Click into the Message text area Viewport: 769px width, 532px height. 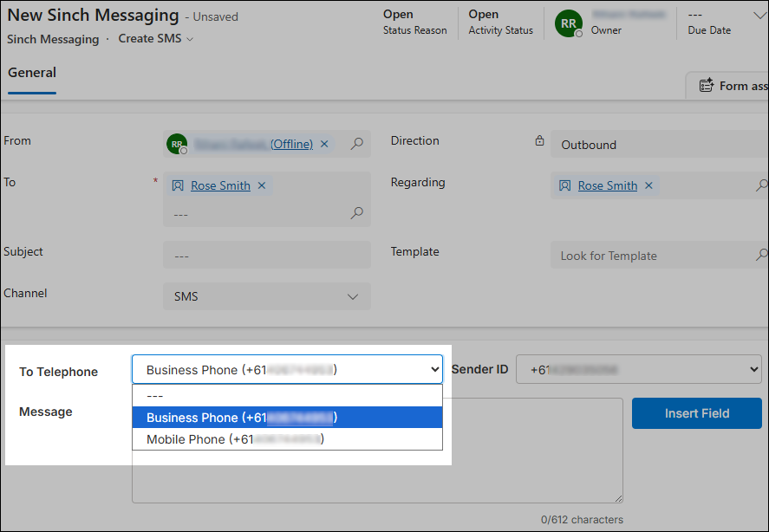click(x=377, y=476)
